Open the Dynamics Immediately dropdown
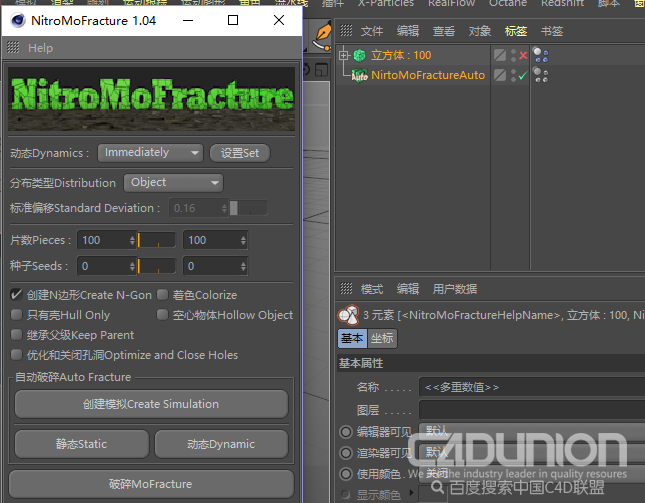The width and height of the screenshot is (645, 503). (x=150, y=153)
